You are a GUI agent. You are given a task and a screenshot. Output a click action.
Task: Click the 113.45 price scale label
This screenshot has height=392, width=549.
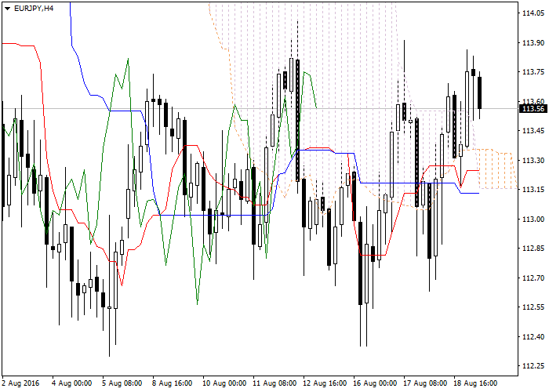click(x=533, y=131)
